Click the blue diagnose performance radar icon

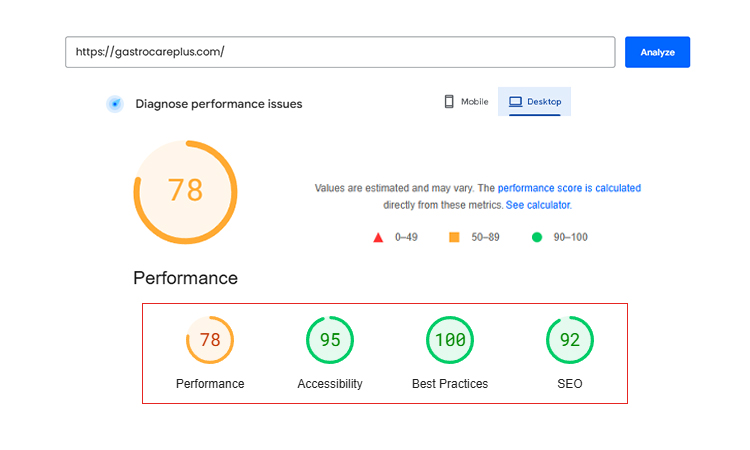click(x=115, y=104)
